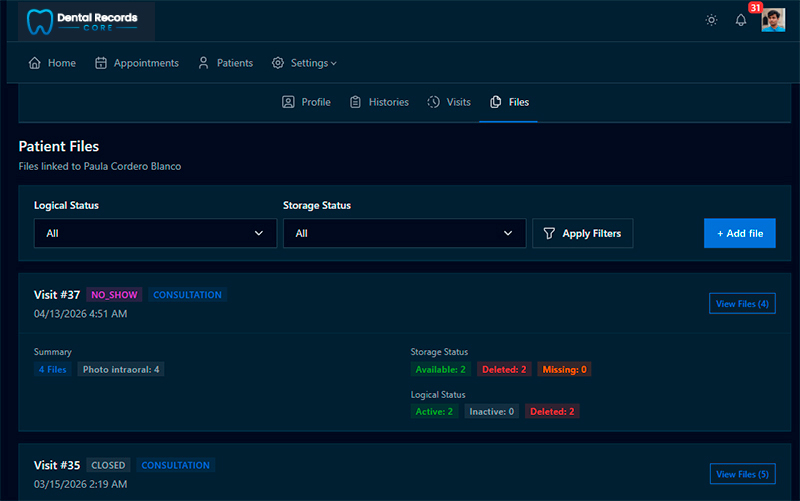Click the Settings gear icon
Viewport: 800px width, 501px height.
pyautogui.click(x=278, y=63)
